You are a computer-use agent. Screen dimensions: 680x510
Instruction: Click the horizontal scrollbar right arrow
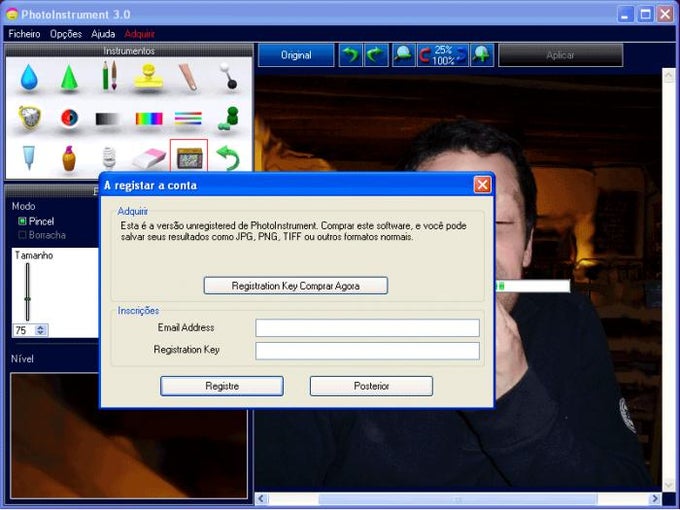tap(655, 499)
